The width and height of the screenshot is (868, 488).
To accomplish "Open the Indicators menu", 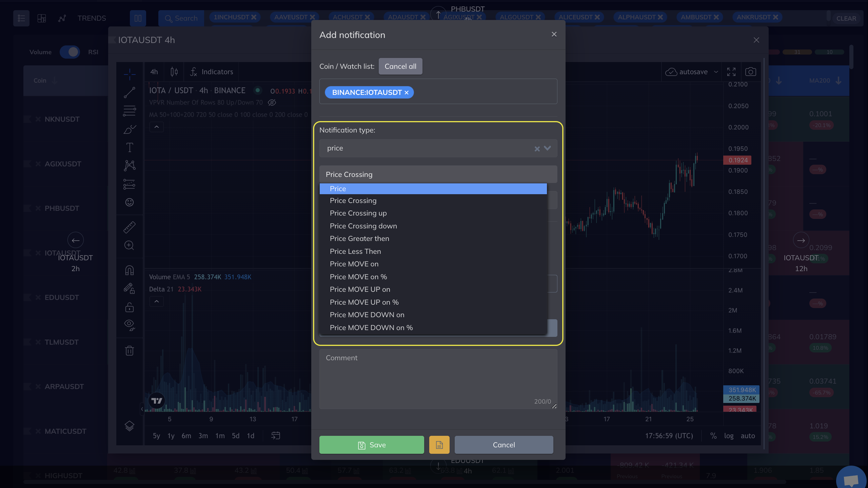I will [212, 72].
